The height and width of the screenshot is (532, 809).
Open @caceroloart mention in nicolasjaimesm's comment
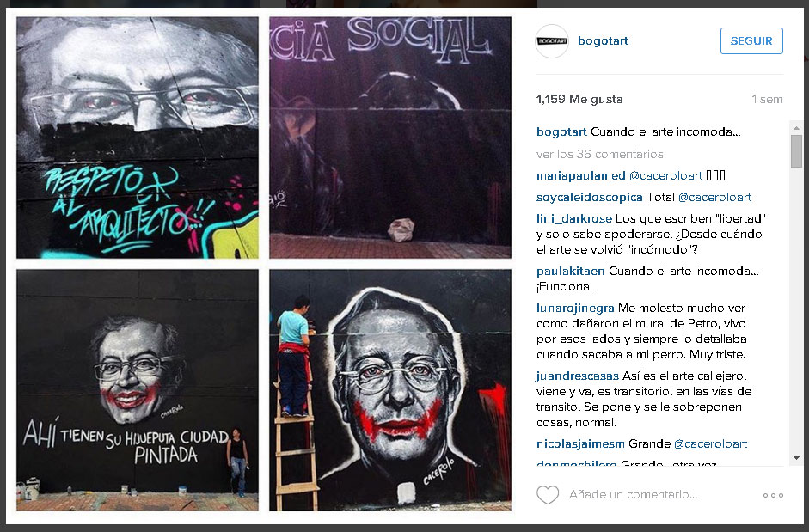[710, 443]
